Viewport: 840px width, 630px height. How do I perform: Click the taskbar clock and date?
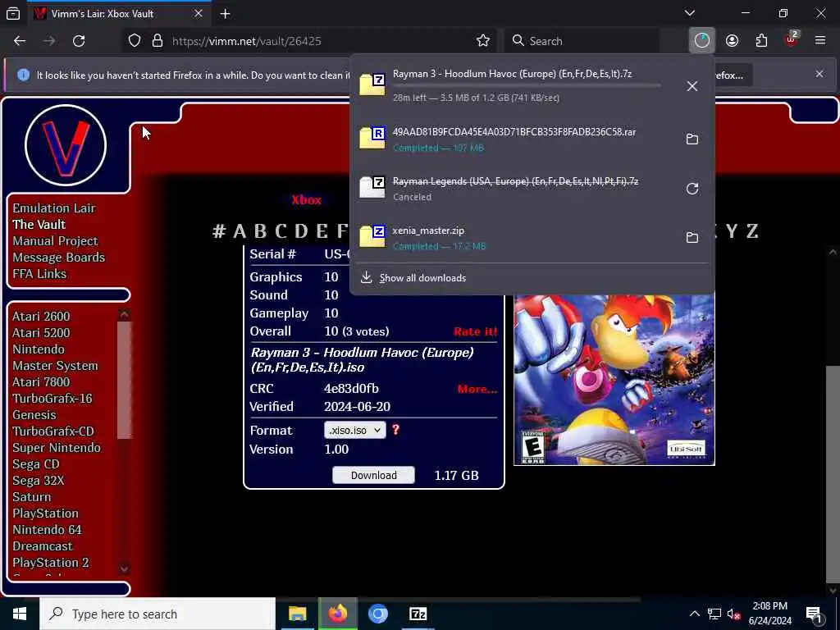[x=769, y=614]
